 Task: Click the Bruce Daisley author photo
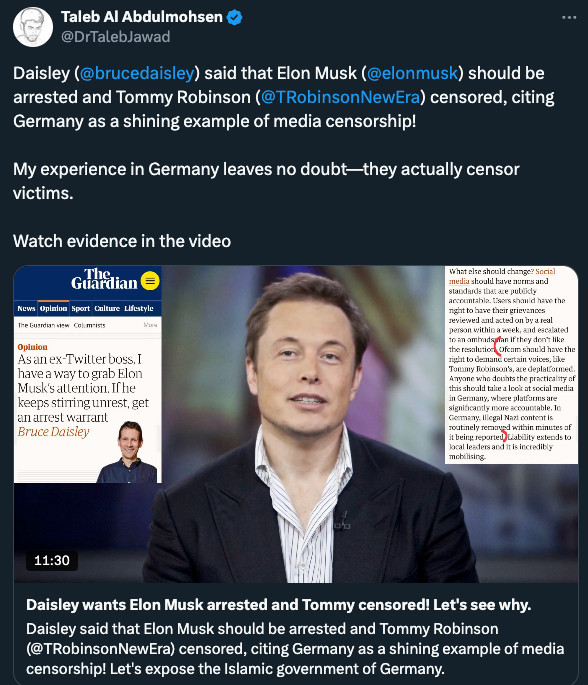click(x=128, y=452)
